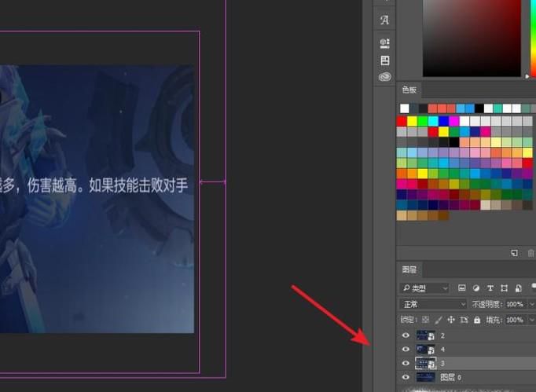This screenshot has width=536, height=392.
Task: Hide layer 4 with its eye icon
Action: tap(406, 350)
